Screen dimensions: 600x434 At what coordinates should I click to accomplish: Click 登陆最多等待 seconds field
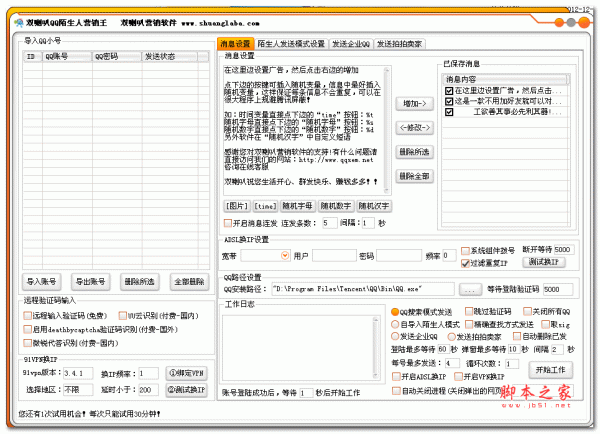click(442, 349)
